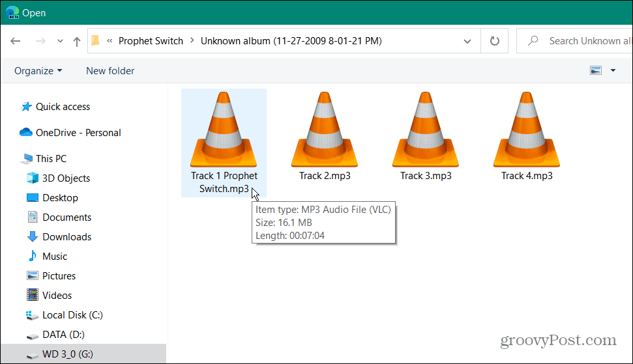Open Documents in sidebar
This screenshot has width=633, height=364.
(x=67, y=217)
